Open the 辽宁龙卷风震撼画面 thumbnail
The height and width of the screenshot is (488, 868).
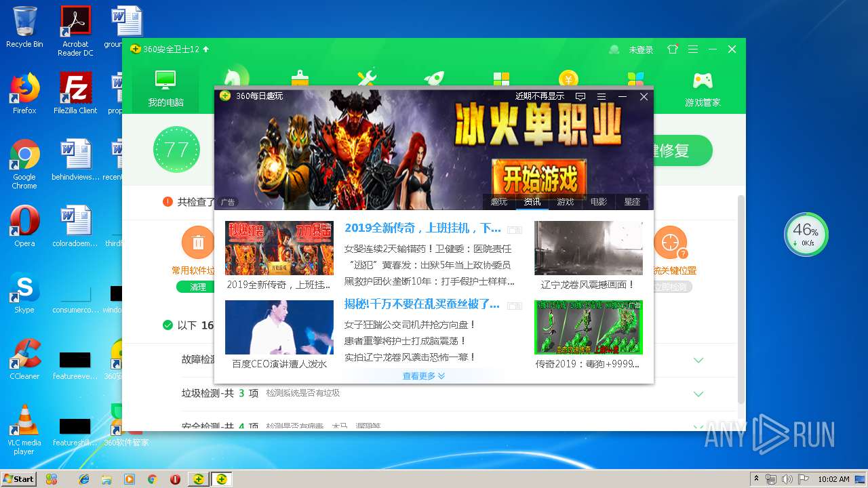589,248
